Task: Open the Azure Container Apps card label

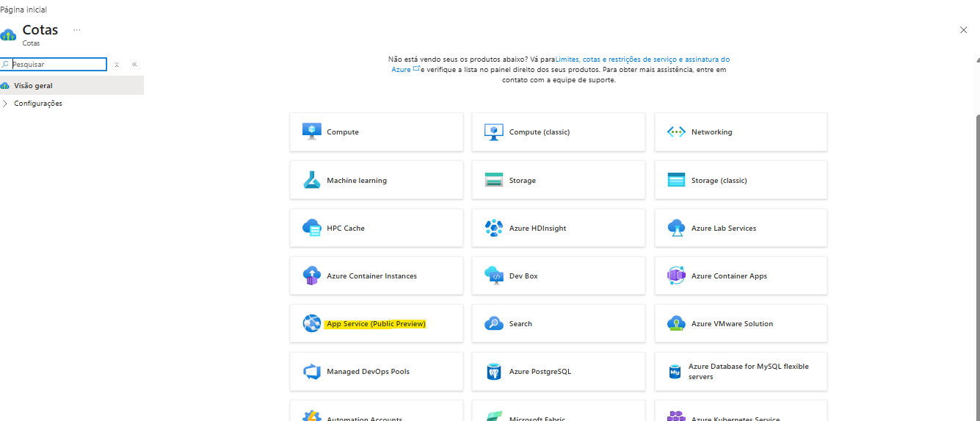Action: [729, 276]
